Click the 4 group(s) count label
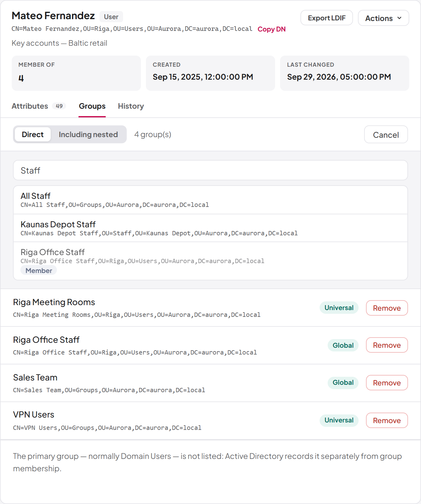This screenshot has height=504, width=421. 153,135
